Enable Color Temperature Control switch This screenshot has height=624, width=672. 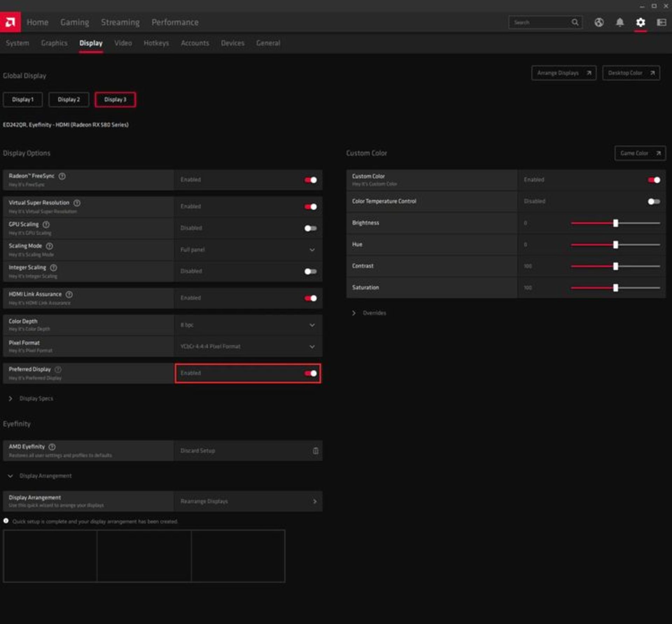654,201
